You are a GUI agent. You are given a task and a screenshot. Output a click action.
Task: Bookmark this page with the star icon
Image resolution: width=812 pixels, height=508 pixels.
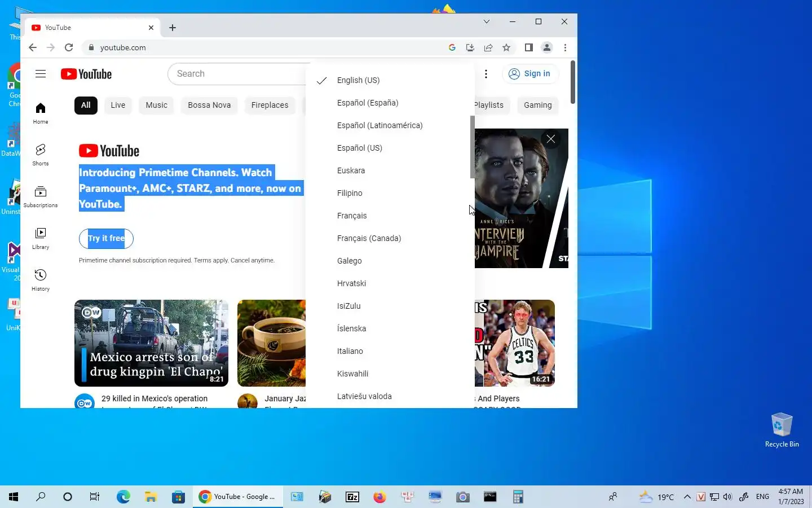(x=506, y=47)
